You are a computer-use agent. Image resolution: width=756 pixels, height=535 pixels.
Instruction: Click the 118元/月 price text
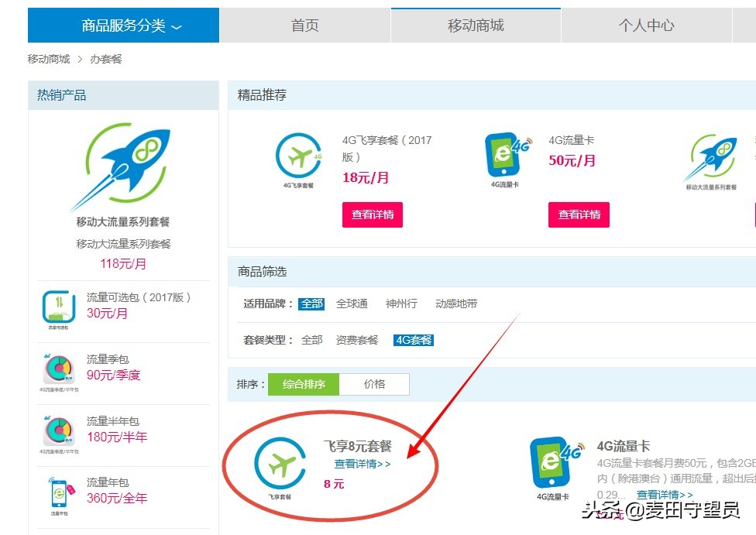click(x=123, y=264)
